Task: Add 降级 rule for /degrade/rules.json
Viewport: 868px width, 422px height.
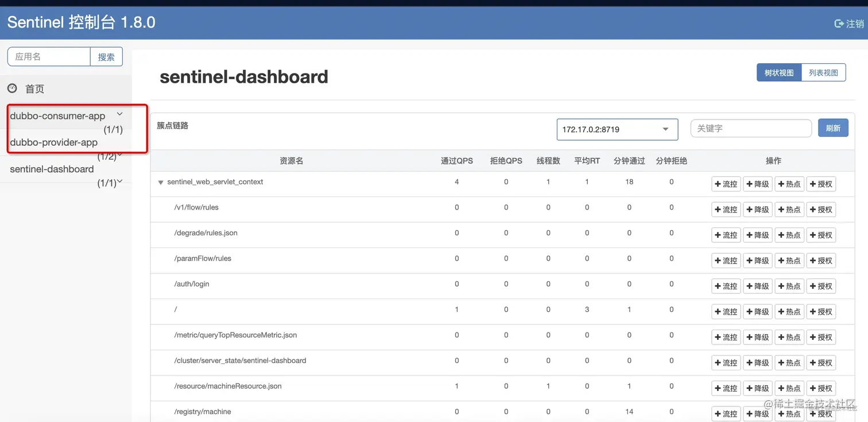Action: point(758,235)
